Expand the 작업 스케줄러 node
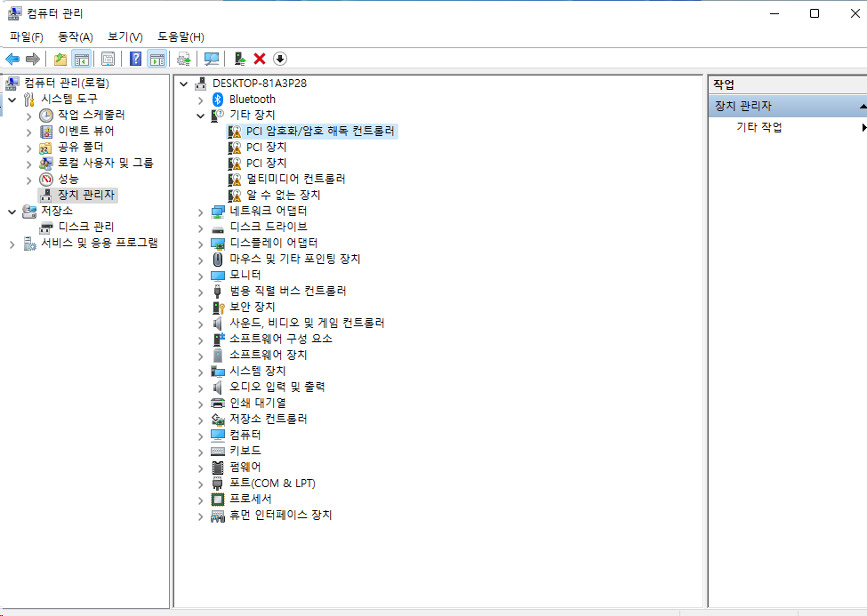This screenshot has width=867, height=616. click(x=28, y=116)
